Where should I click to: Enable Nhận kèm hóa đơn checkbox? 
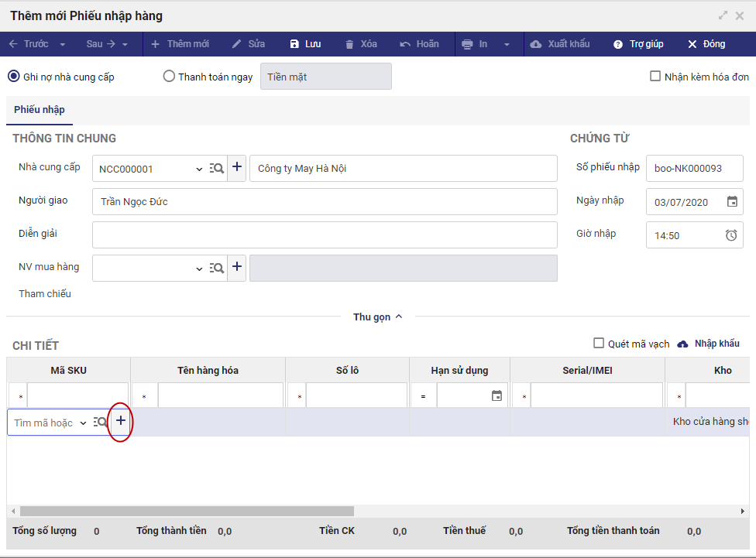(x=655, y=77)
